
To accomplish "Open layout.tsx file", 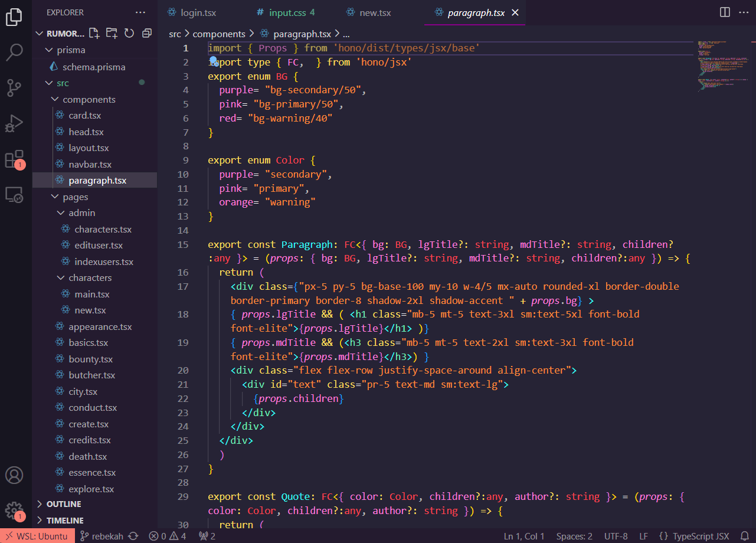I will (89, 148).
